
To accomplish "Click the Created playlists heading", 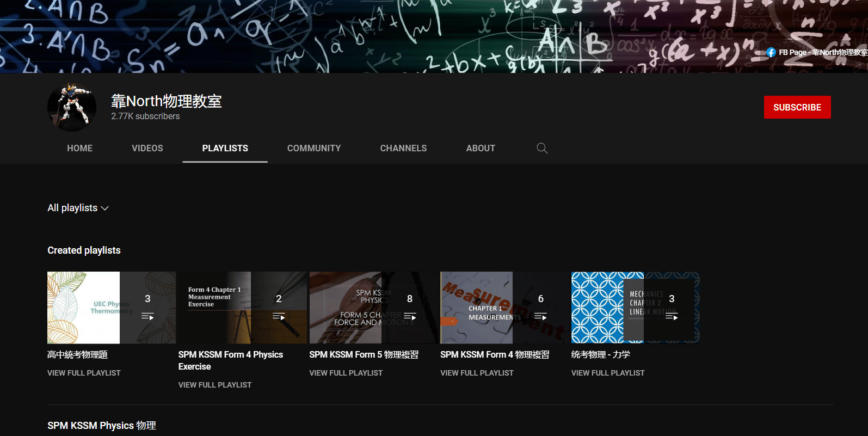I will 84,250.
